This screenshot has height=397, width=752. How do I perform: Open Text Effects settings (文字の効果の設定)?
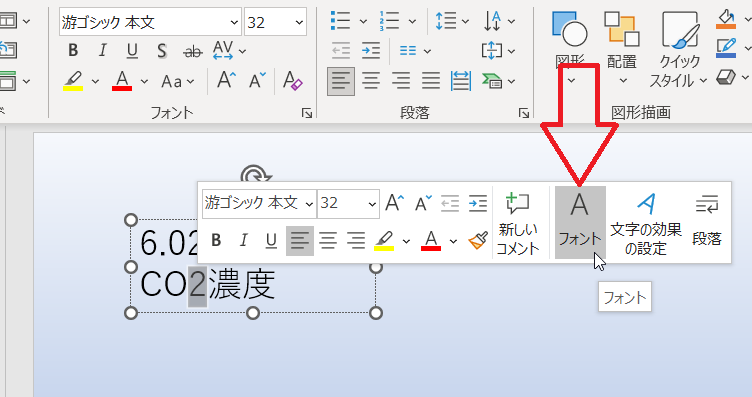click(x=646, y=223)
